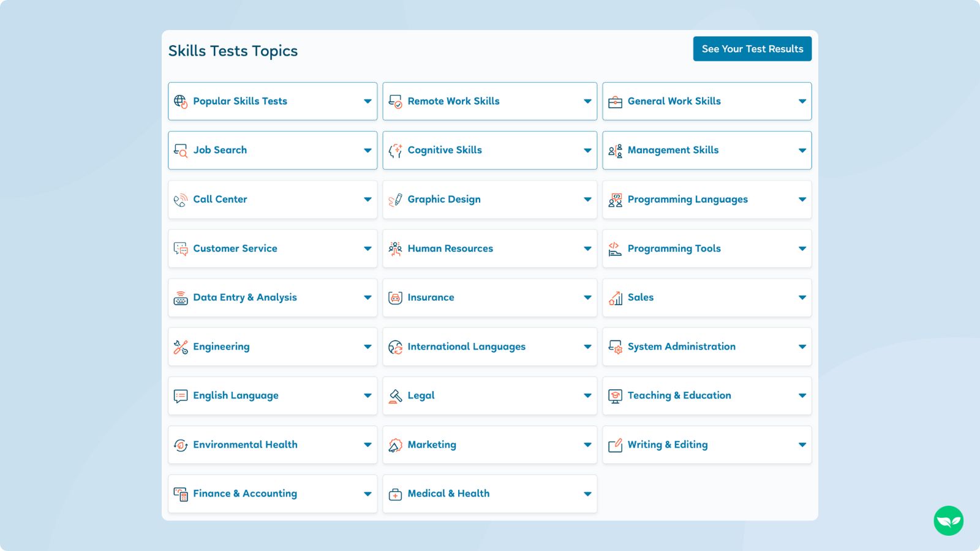Select the phone icon for Call Center
Viewport: 980px width, 551px height.
pyautogui.click(x=179, y=199)
